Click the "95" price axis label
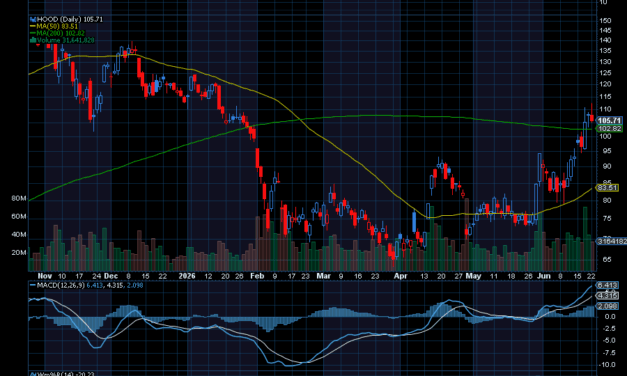The height and width of the screenshot is (376, 627). (x=607, y=151)
